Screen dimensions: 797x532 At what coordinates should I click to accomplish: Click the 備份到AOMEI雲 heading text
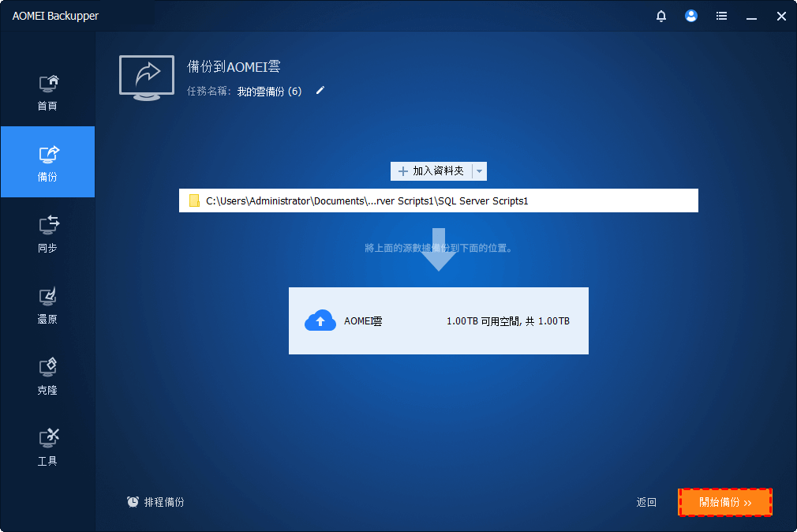point(234,66)
